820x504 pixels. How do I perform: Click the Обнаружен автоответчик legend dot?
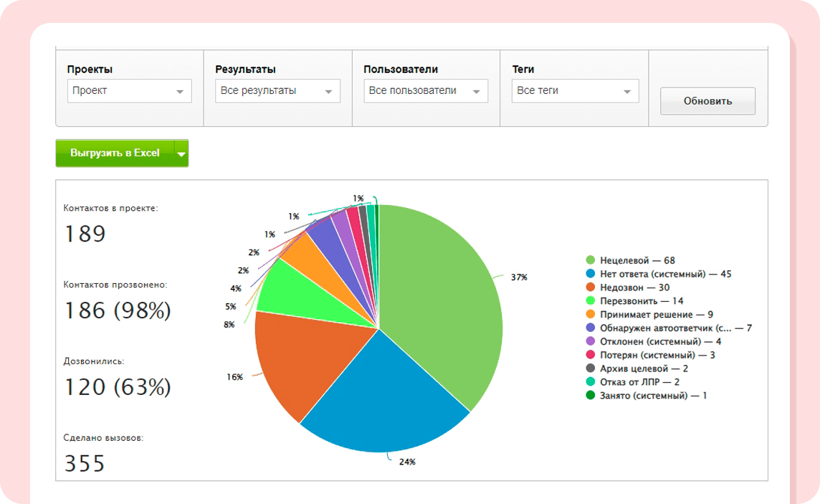[x=591, y=328]
